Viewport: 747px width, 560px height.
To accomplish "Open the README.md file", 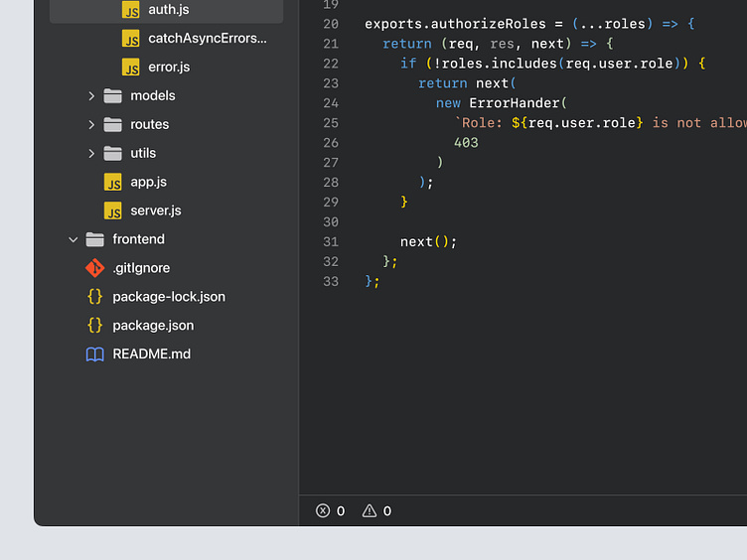I will coord(151,354).
